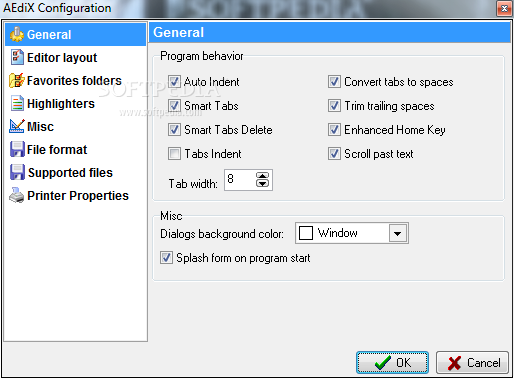Enable the Tabs Indent checkbox
This screenshot has width=514, height=379.
pos(174,154)
